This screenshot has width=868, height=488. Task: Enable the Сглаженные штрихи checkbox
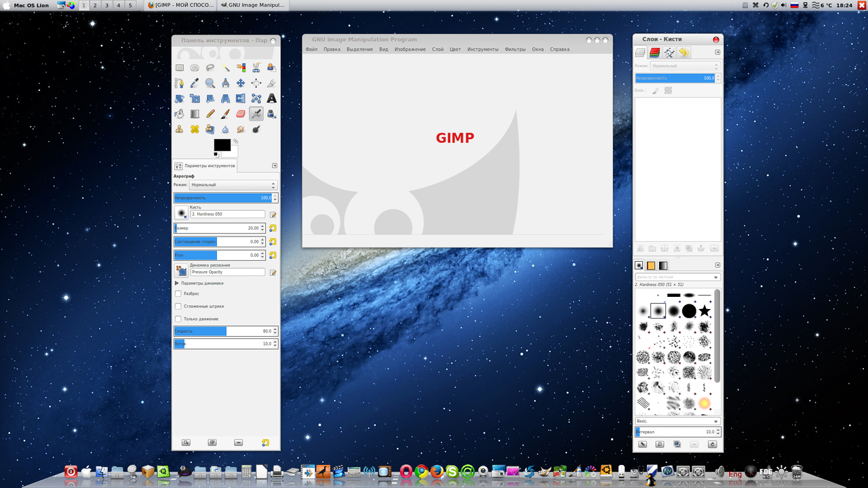tap(178, 306)
